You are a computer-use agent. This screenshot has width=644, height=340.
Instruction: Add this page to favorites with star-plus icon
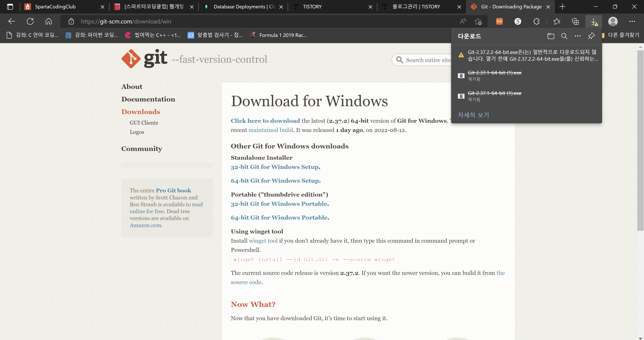point(478,21)
